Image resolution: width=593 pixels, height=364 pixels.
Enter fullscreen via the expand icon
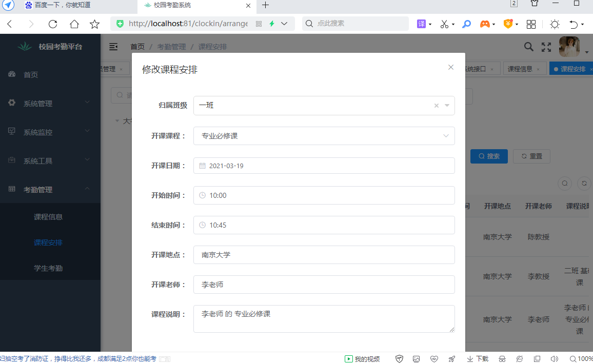(x=546, y=46)
